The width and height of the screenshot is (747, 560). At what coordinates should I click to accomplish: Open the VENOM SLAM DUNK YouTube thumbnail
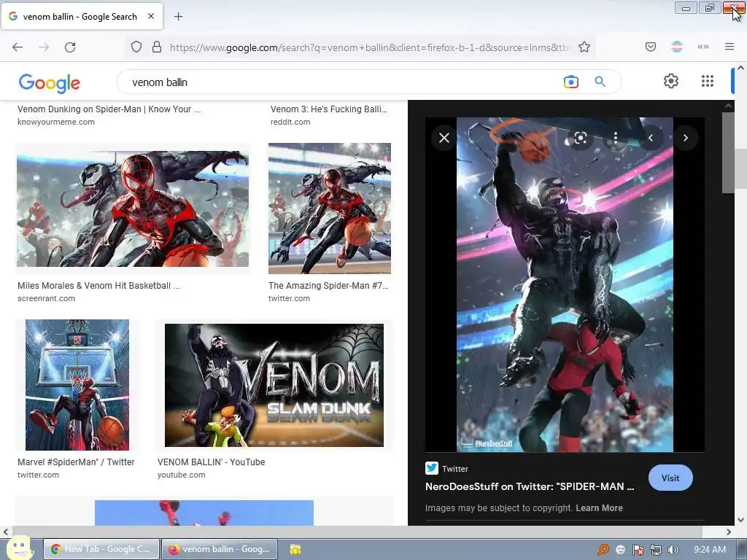(274, 385)
